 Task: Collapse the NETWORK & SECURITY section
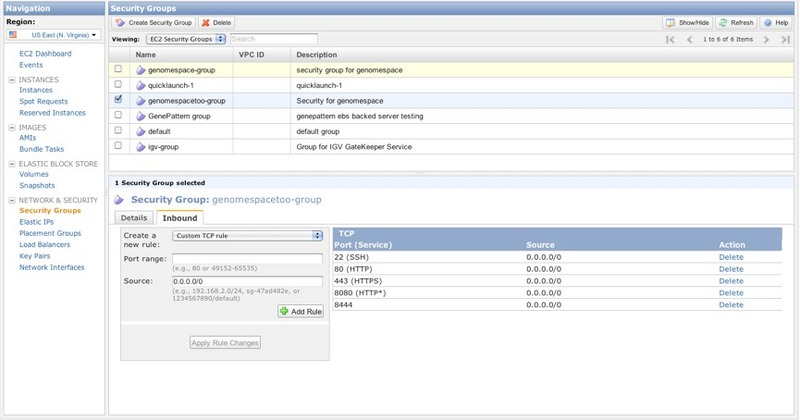point(11,200)
